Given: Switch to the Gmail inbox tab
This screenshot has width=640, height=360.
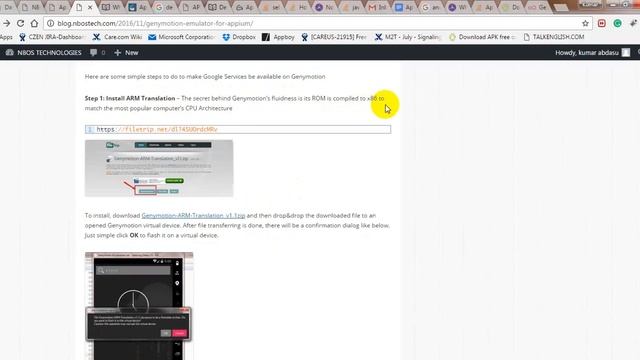Looking at the screenshot, I should pos(377,7).
